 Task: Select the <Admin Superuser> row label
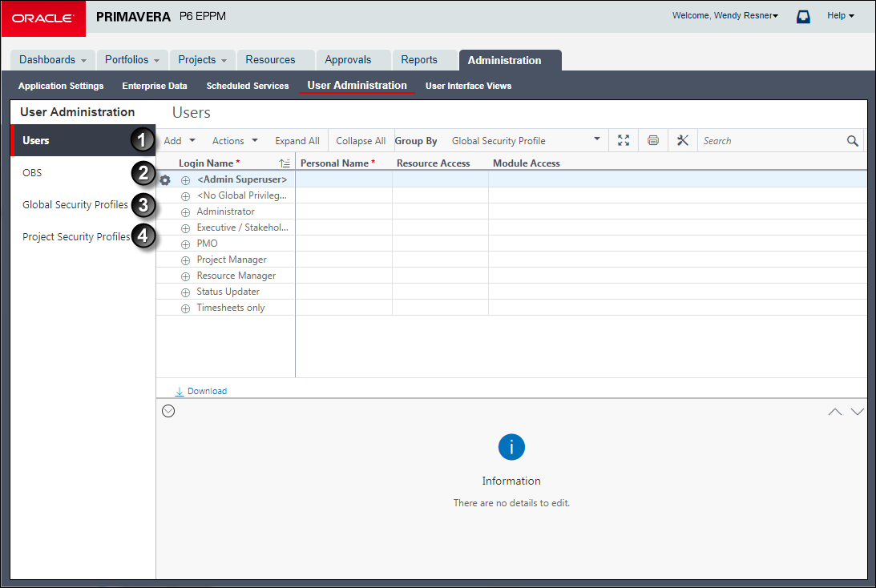(242, 179)
